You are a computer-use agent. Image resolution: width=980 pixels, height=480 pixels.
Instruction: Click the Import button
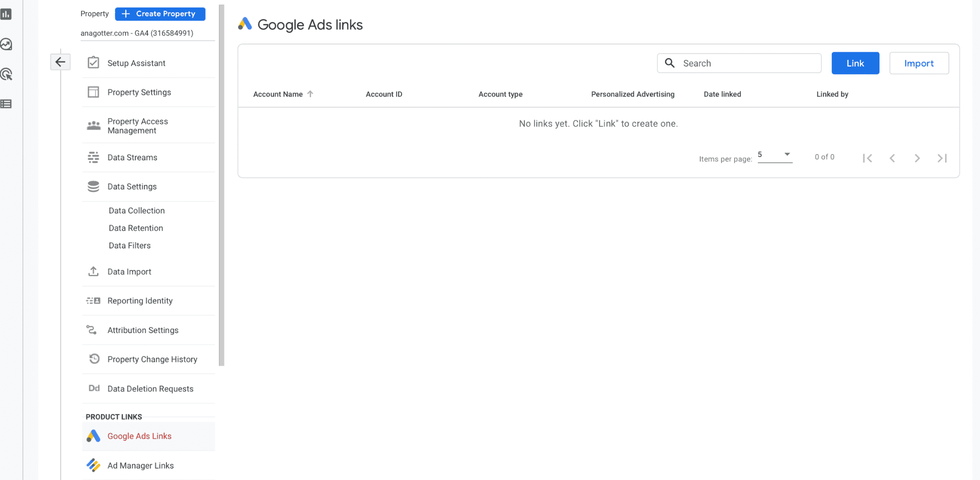[x=919, y=63]
